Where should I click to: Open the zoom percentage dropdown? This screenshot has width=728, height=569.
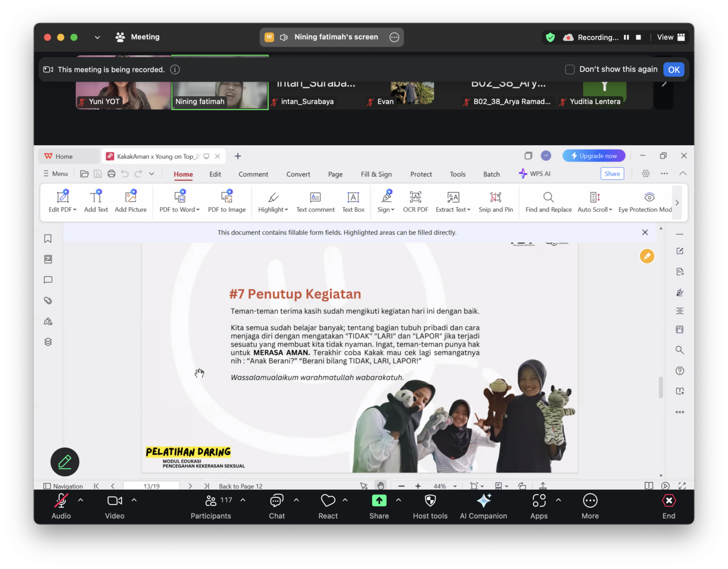tap(455, 486)
